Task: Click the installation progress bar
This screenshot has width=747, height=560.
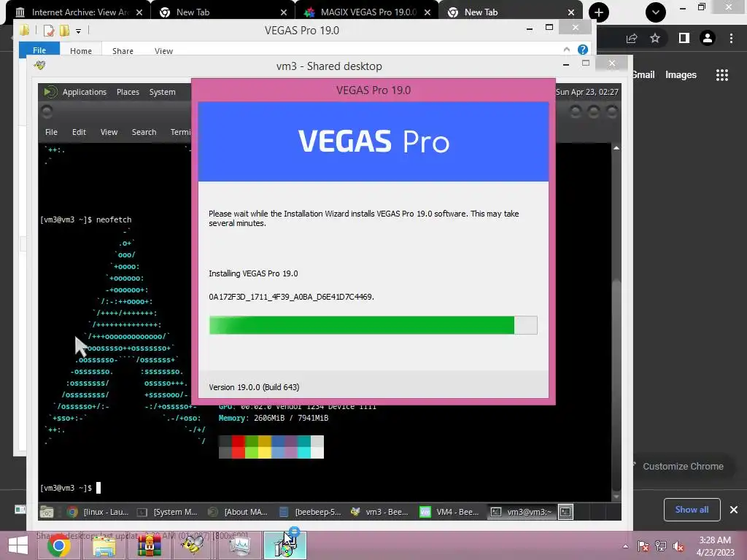Action: click(x=373, y=325)
